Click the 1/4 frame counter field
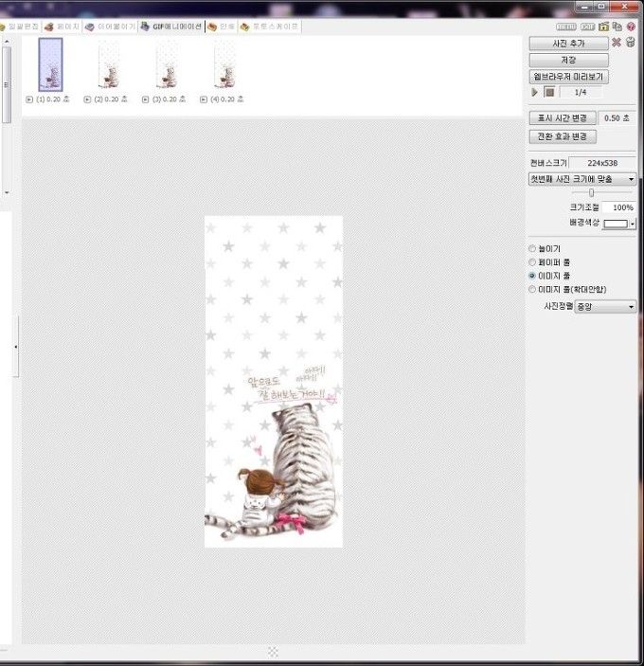 pos(581,92)
